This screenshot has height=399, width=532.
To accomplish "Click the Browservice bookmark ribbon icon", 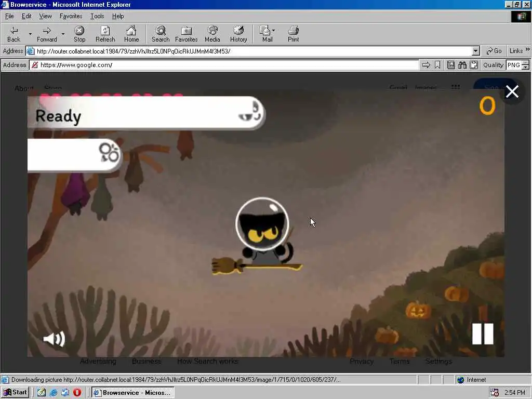I will (437, 65).
